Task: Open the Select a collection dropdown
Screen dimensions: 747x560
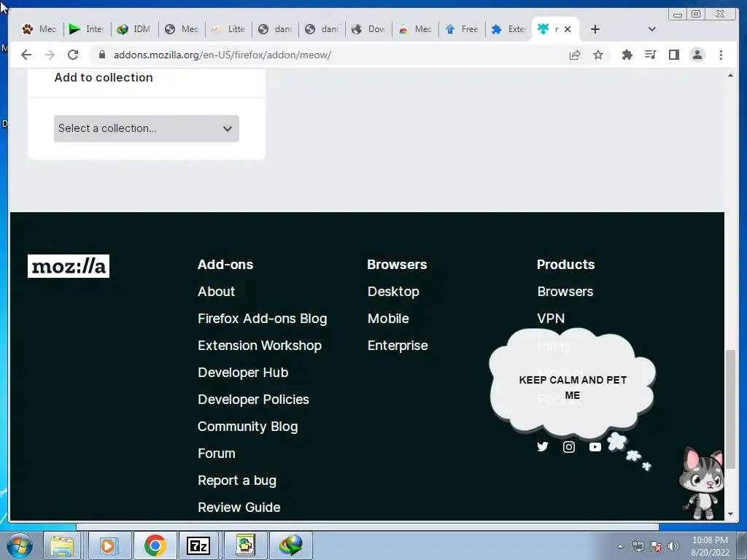Action: pos(146,128)
